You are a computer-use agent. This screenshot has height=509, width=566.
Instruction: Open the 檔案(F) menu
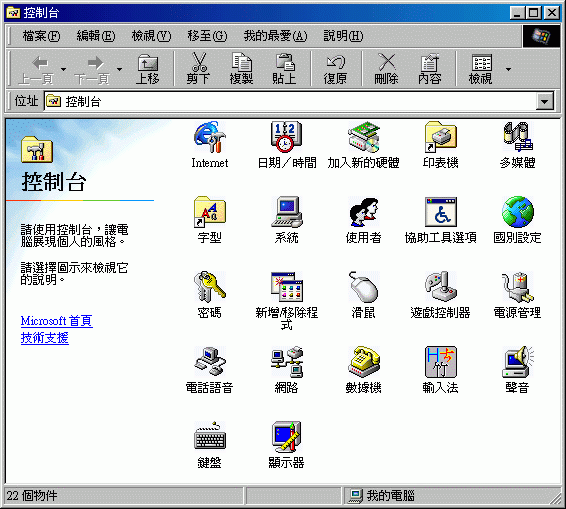tap(41, 36)
